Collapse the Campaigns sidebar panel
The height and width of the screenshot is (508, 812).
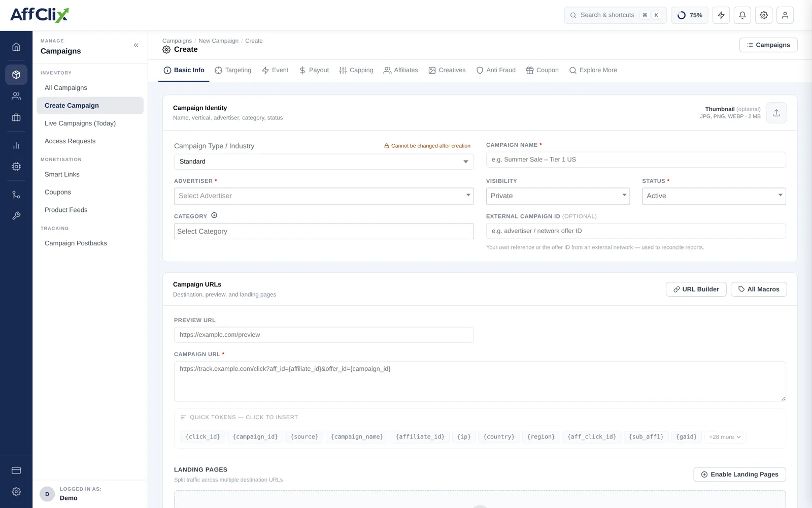point(136,45)
